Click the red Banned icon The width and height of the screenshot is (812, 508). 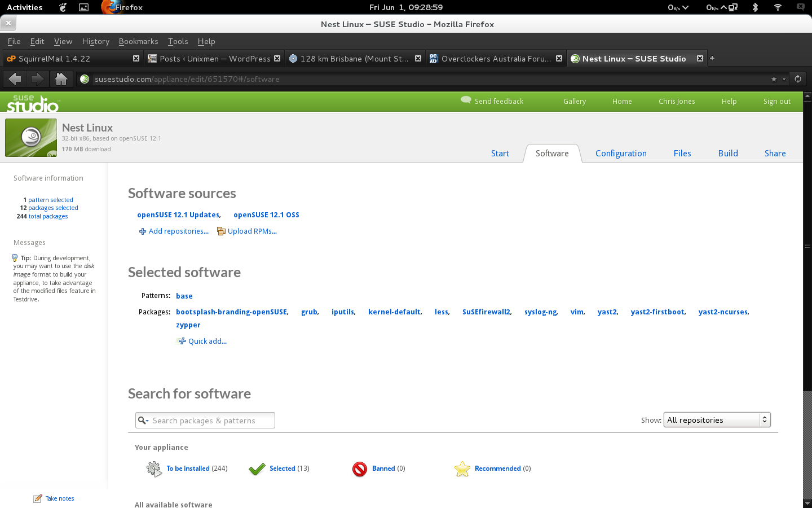pos(360,469)
